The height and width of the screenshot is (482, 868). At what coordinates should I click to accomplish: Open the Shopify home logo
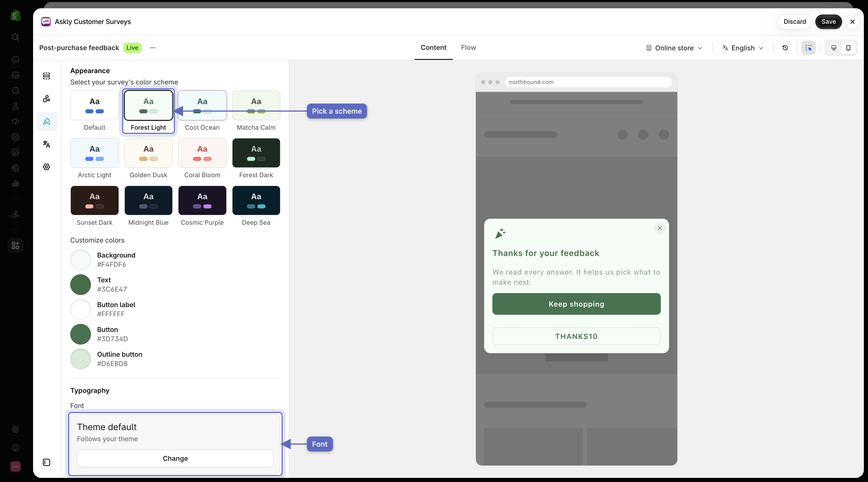point(16,15)
